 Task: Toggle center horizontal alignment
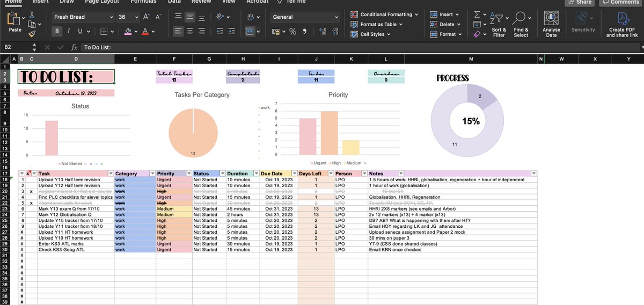coord(190,32)
